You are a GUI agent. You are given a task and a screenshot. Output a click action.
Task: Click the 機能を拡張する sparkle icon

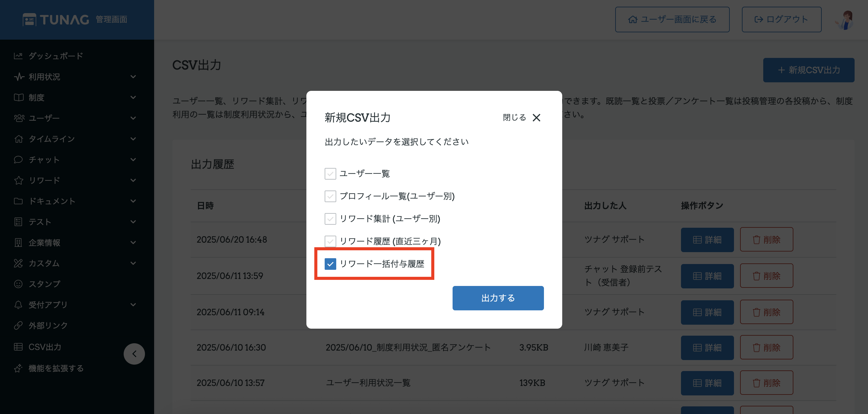click(x=18, y=368)
